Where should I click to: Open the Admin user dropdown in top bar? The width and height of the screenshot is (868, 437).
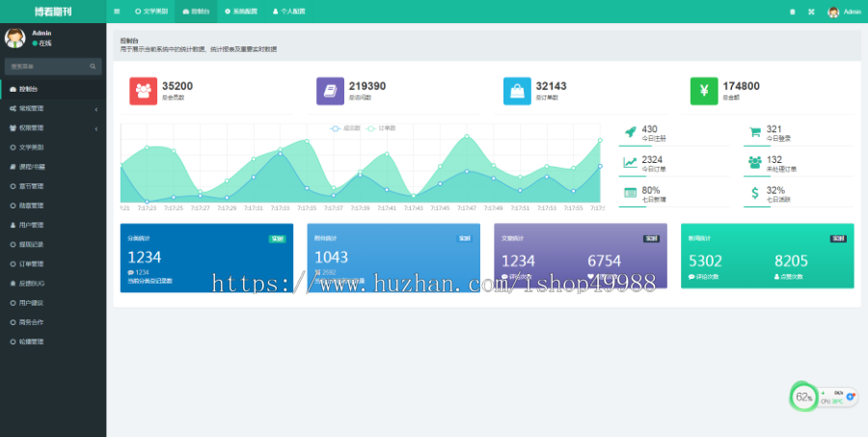point(845,12)
